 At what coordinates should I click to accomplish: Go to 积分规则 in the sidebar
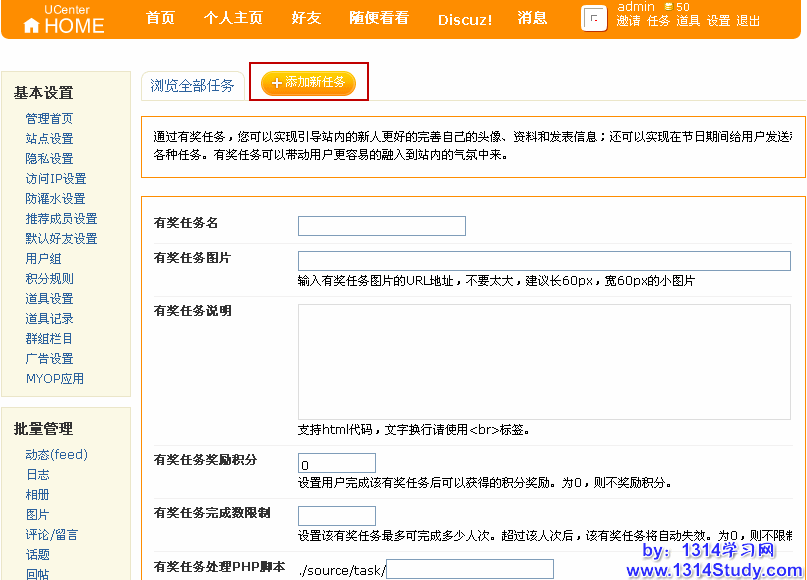click(x=49, y=279)
